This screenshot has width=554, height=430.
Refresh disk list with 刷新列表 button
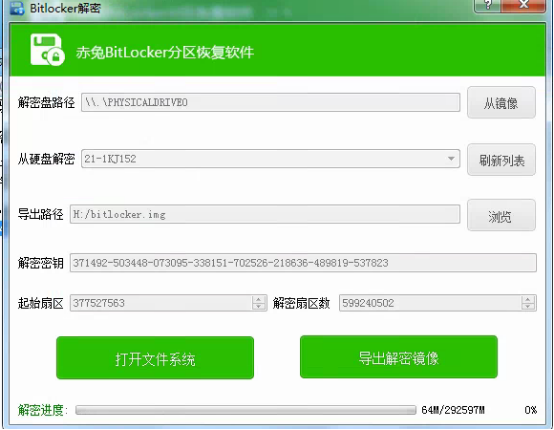tap(501, 160)
